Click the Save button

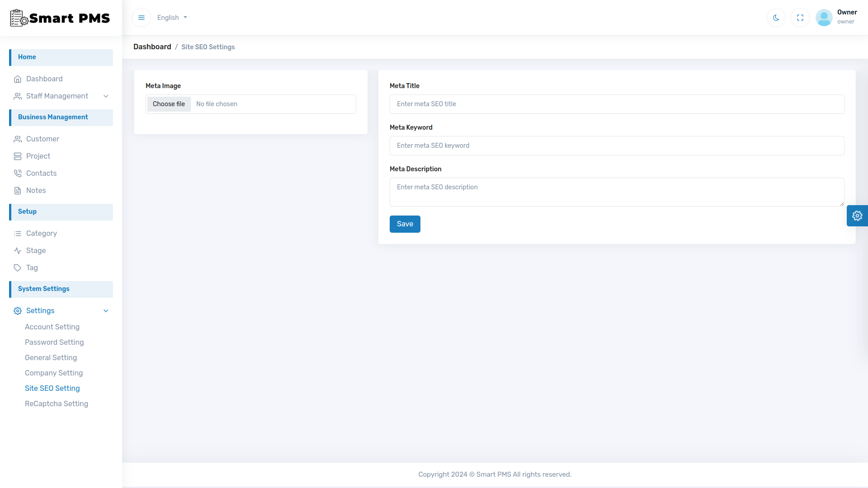(x=405, y=224)
